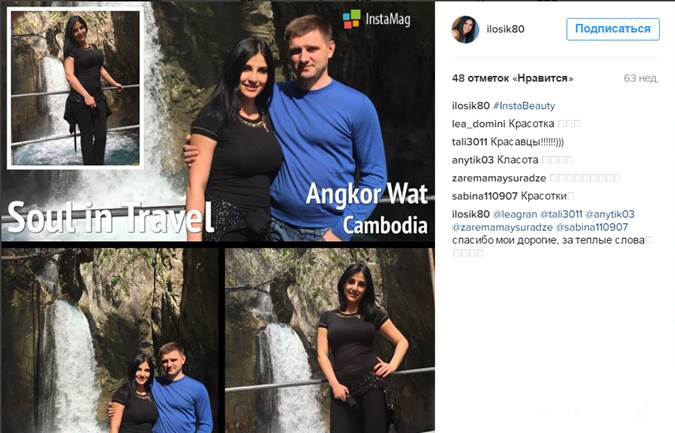This screenshot has height=433, width=675.
Task: Open the #InstaBeauty hashtag
Action: click(x=524, y=106)
